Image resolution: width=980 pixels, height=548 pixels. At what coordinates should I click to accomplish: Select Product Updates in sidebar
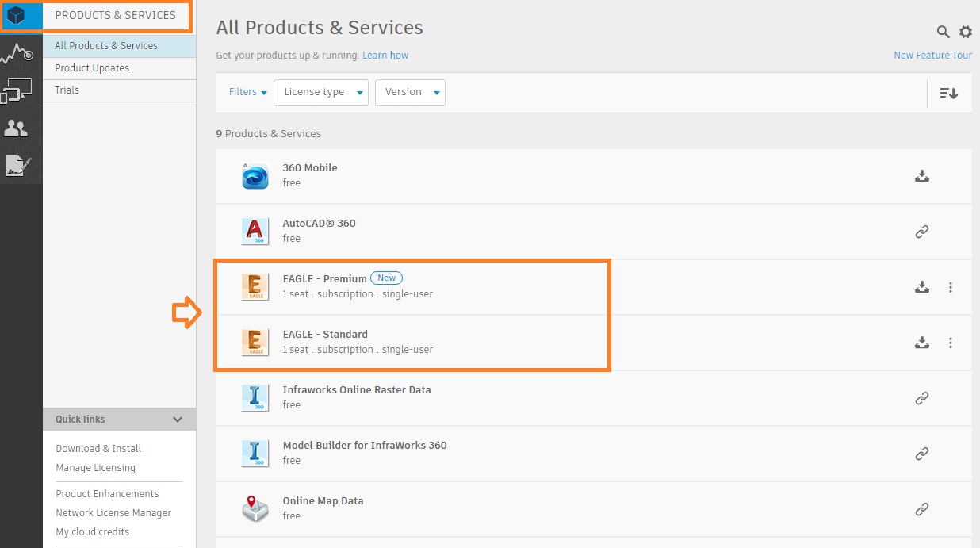(x=92, y=68)
